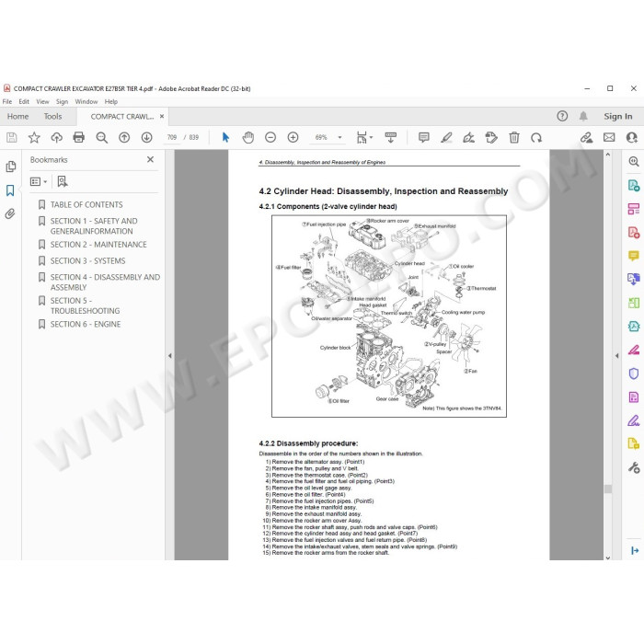Viewport: 644px width, 644px height.
Task: Open the Window menu
Action: pyautogui.click(x=86, y=101)
